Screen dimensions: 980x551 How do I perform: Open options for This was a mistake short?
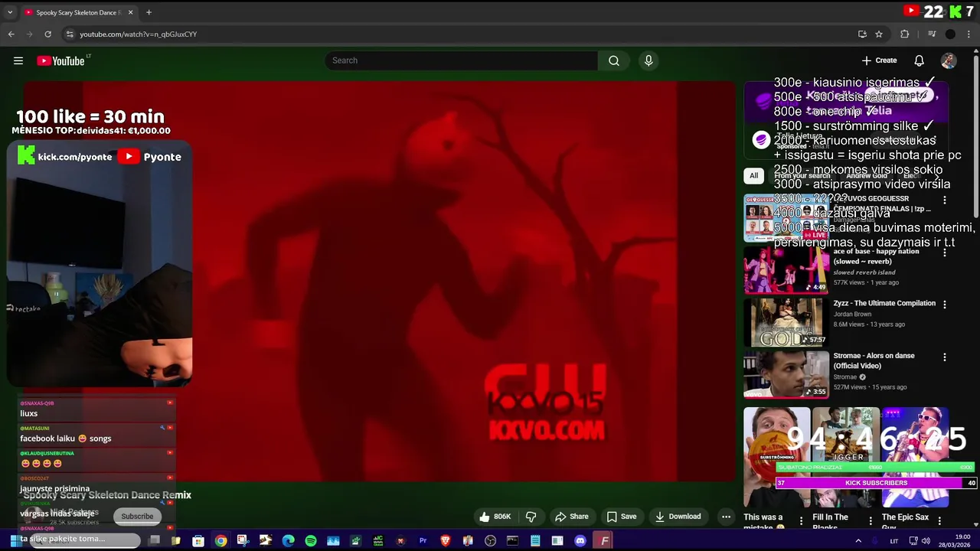tap(802, 520)
